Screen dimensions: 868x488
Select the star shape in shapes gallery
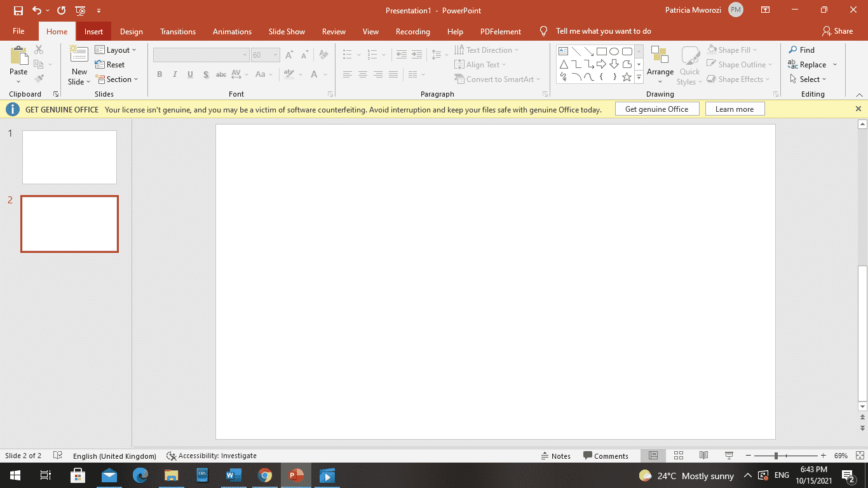(x=627, y=77)
